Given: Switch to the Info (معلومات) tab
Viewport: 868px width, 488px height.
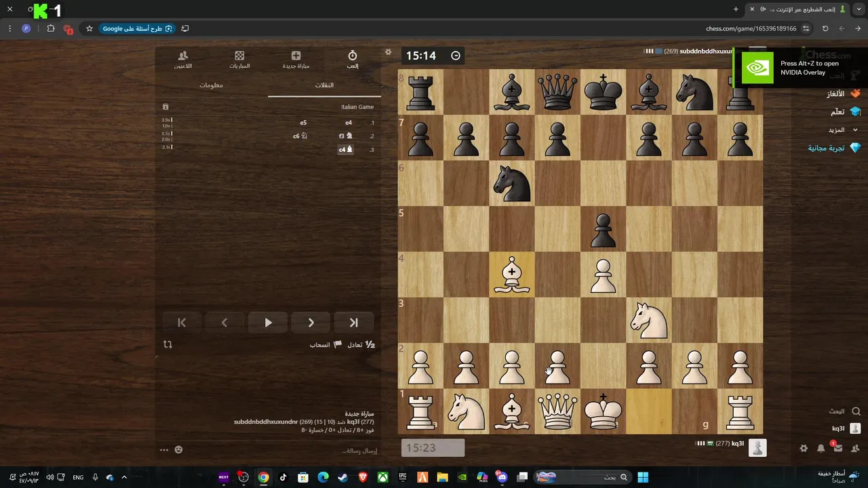Looking at the screenshot, I should (211, 85).
